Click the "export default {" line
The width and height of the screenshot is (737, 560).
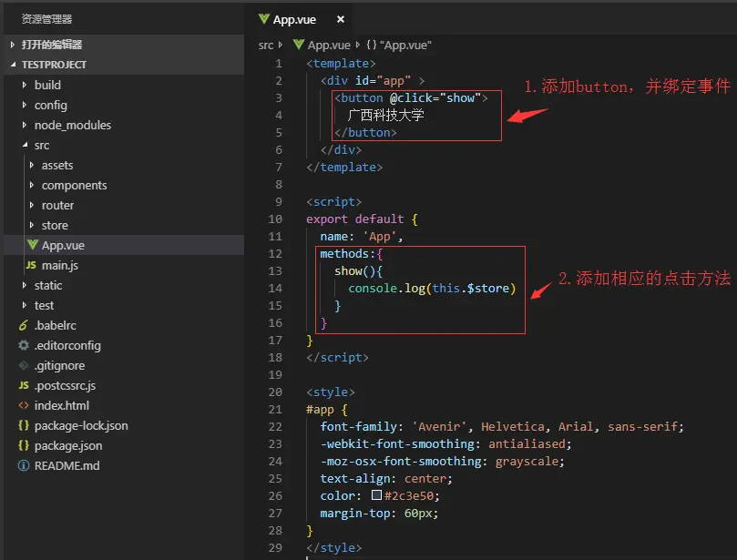[362, 219]
